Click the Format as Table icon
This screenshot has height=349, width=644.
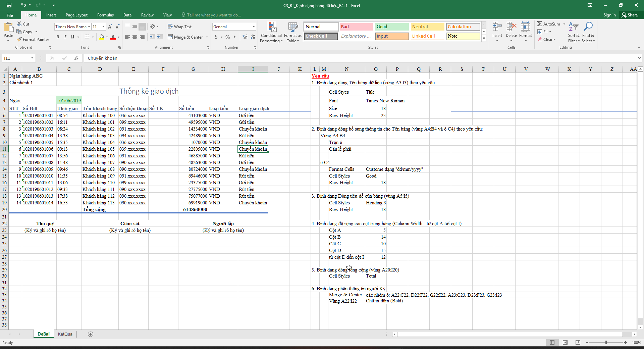(x=292, y=33)
